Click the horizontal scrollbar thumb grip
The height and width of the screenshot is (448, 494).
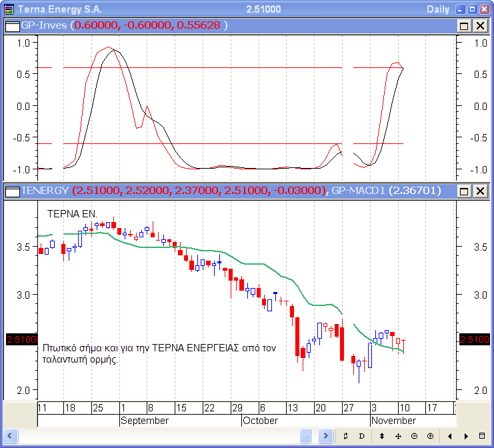(305, 436)
